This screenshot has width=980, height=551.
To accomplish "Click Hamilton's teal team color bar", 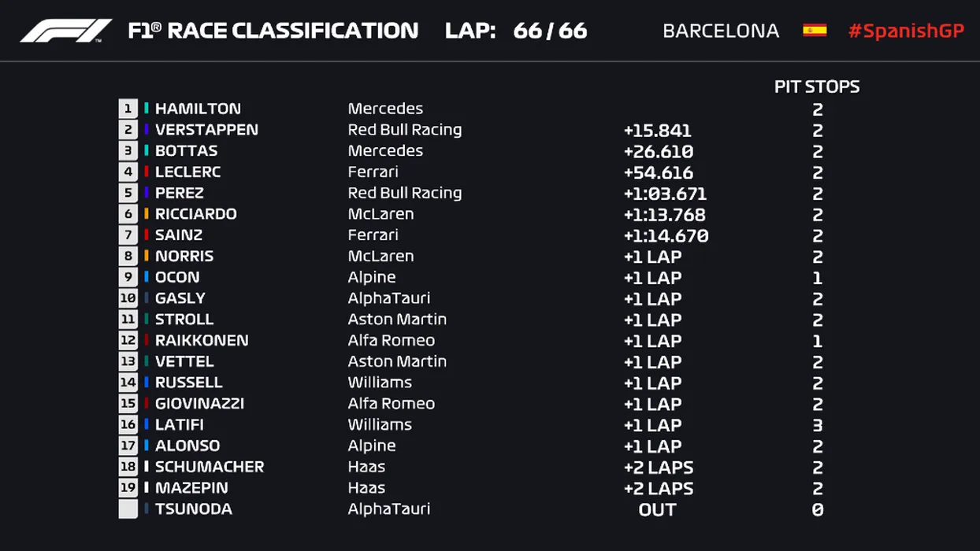I will (x=147, y=109).
